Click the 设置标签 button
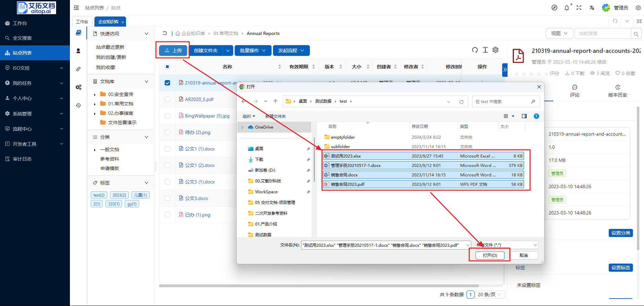 (x=620, y=268)
